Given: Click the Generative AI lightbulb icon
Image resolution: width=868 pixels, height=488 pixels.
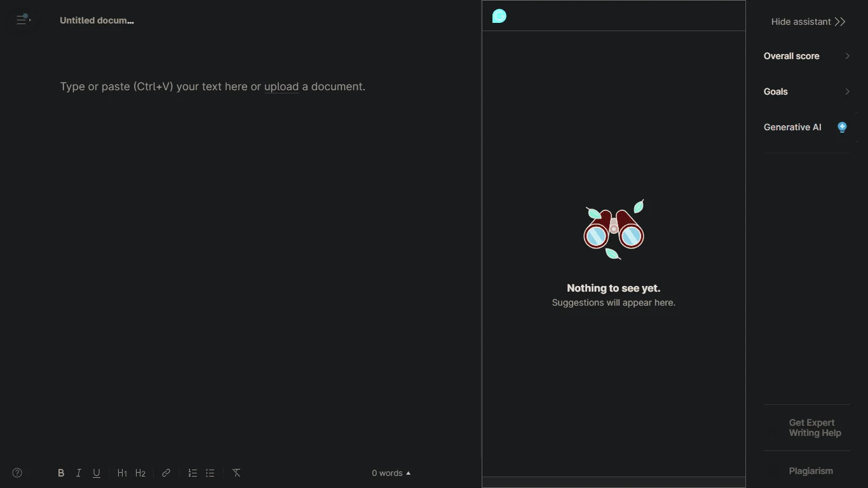Looking at the screenshot, I should 842,127.
